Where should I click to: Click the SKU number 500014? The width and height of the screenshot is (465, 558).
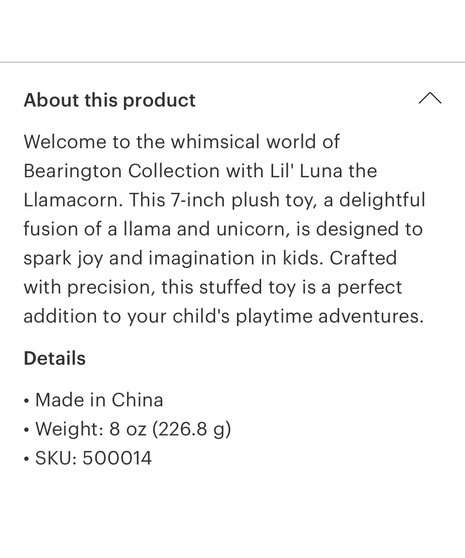117,458
